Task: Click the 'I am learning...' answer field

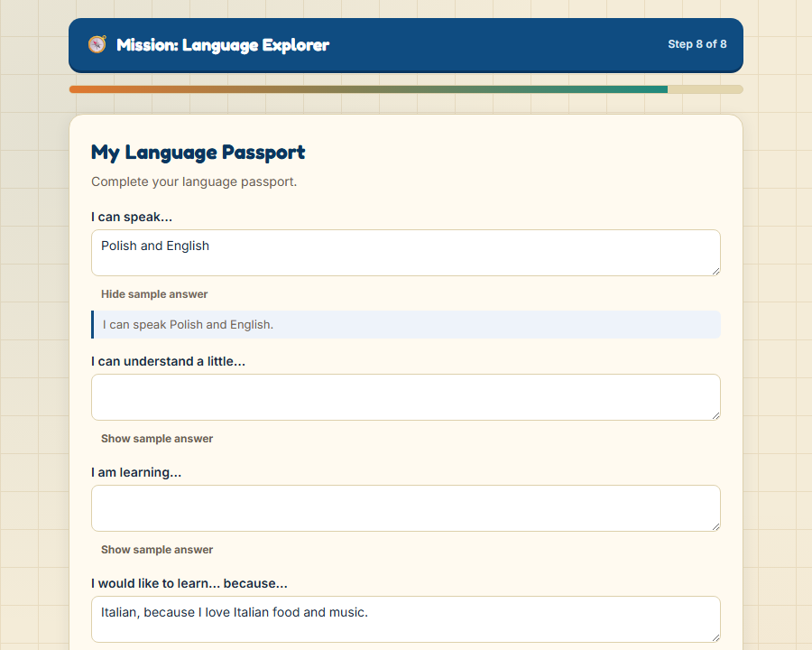Action: pos(406,508)
